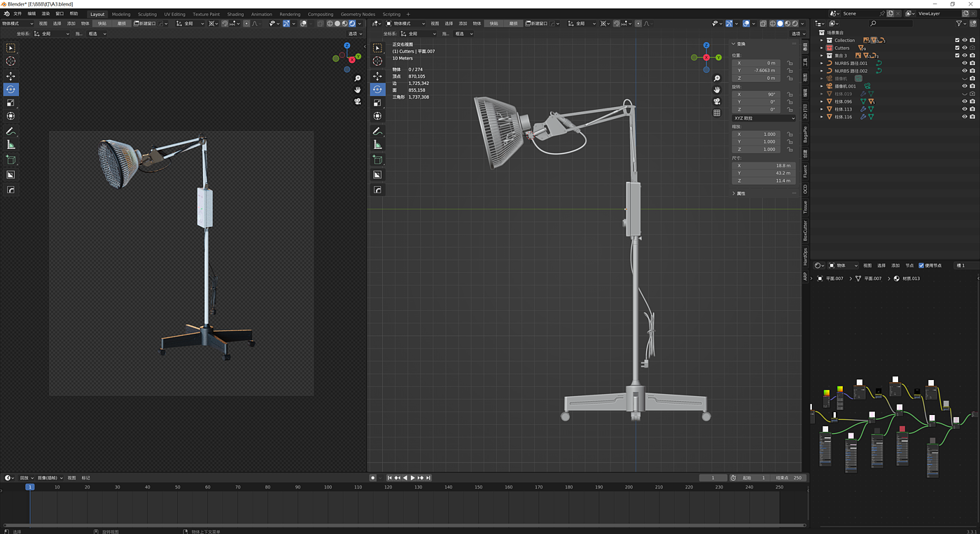Hide the Collection in viewport via eye icon

[965, 41]
